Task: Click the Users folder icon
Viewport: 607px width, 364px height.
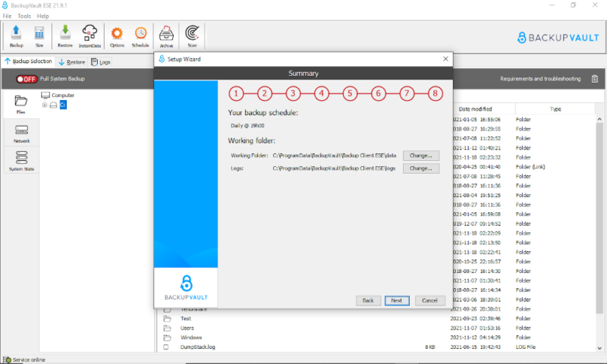Action: (x=167, y=328)
